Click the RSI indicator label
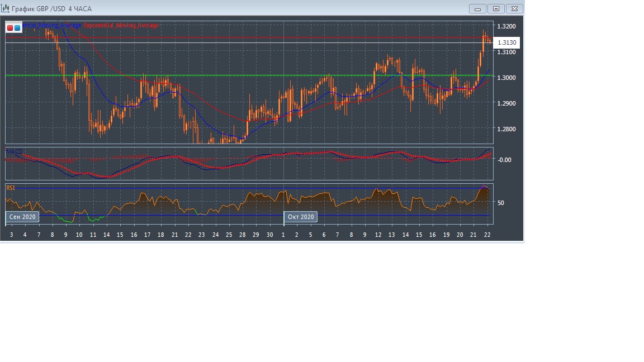The image size is (644, 362). (x=11, y=188)
